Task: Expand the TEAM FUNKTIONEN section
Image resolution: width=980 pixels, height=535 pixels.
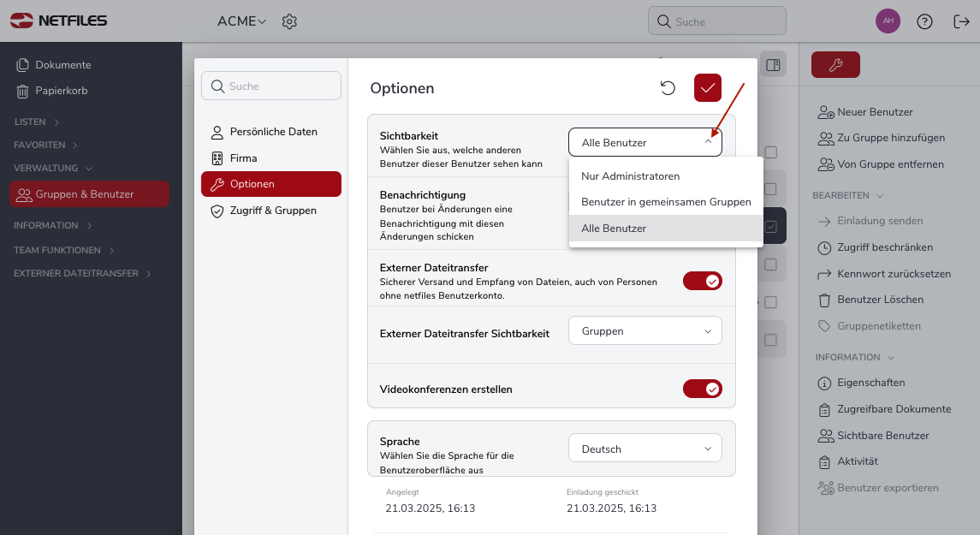Action: point(64,250)
